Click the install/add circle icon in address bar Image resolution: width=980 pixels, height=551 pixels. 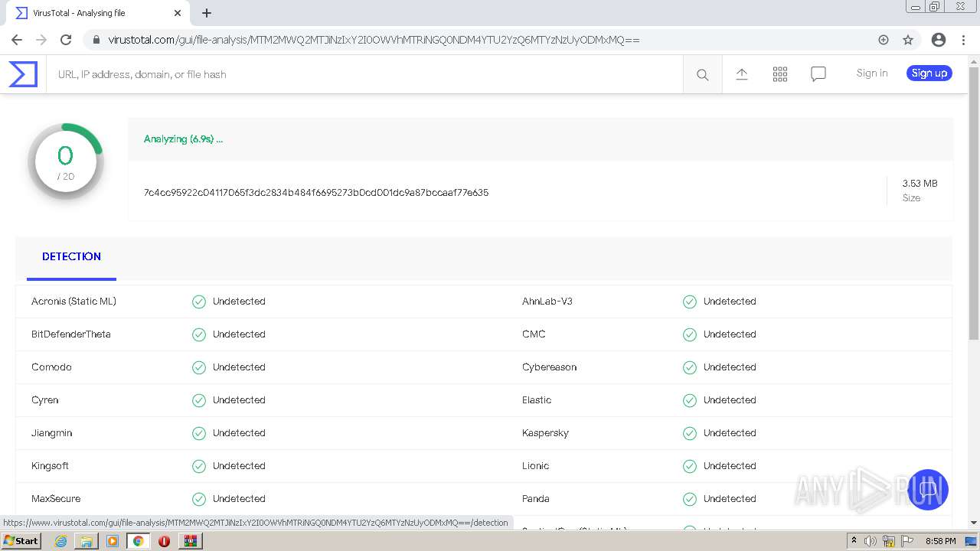pos(884,40)
